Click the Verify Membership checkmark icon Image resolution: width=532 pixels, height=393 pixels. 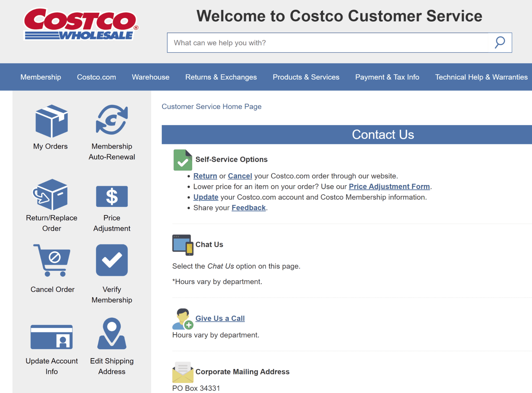[112, 260]
